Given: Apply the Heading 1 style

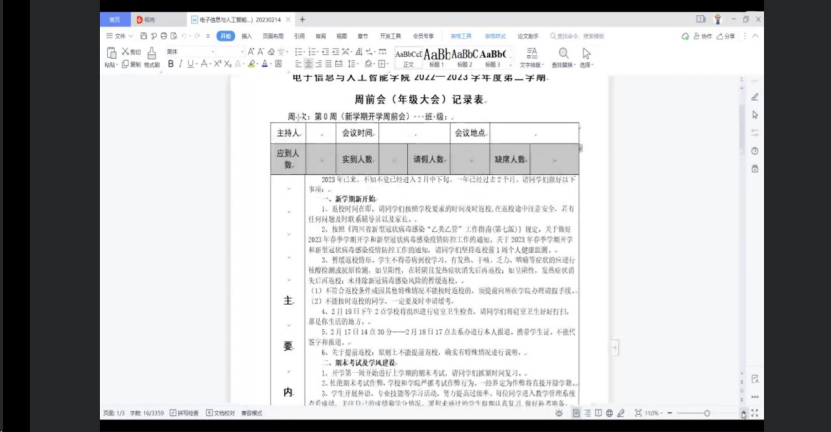Looking at the screenshot, I should 437,57.
